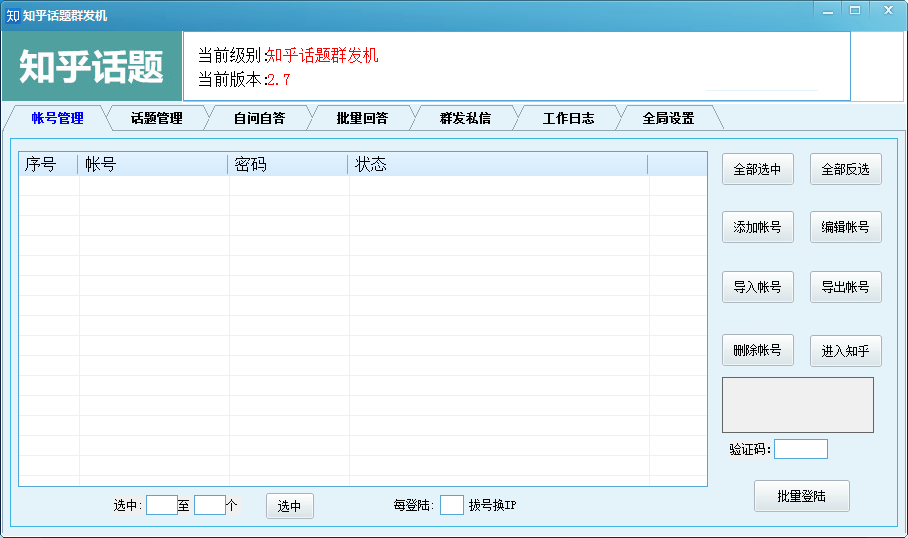The image size is (908, 538).
Task: Click the 帐号 column header
Action: pos(152,164)
